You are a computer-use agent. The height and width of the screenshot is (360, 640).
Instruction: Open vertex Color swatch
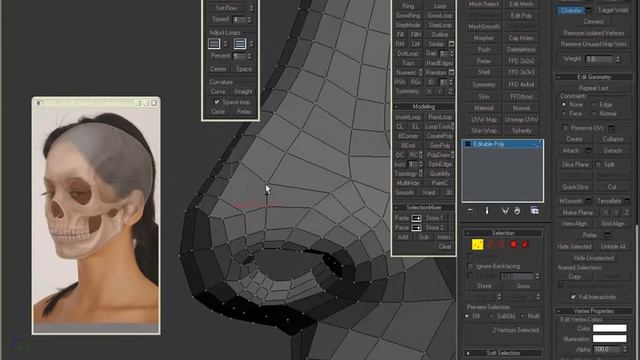pos(609,328)
